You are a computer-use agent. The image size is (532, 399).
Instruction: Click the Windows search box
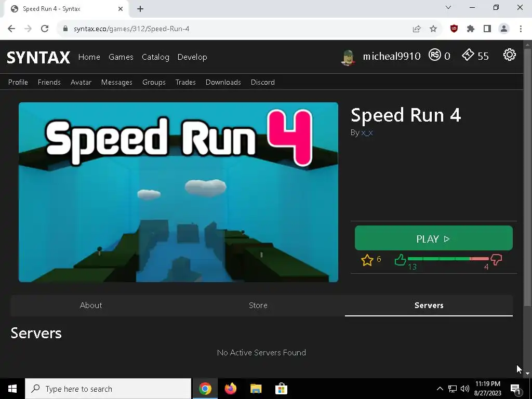click(x=108, y=389)
